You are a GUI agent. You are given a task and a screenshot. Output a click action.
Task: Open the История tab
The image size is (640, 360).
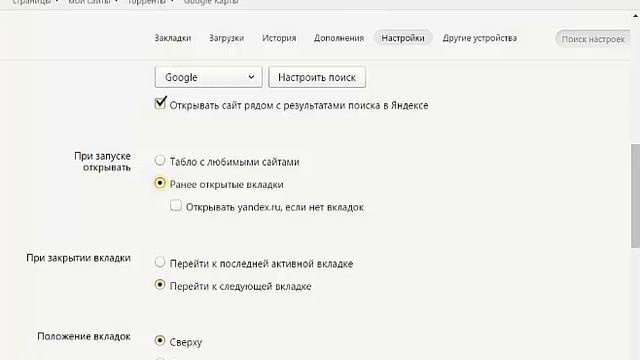279,38
